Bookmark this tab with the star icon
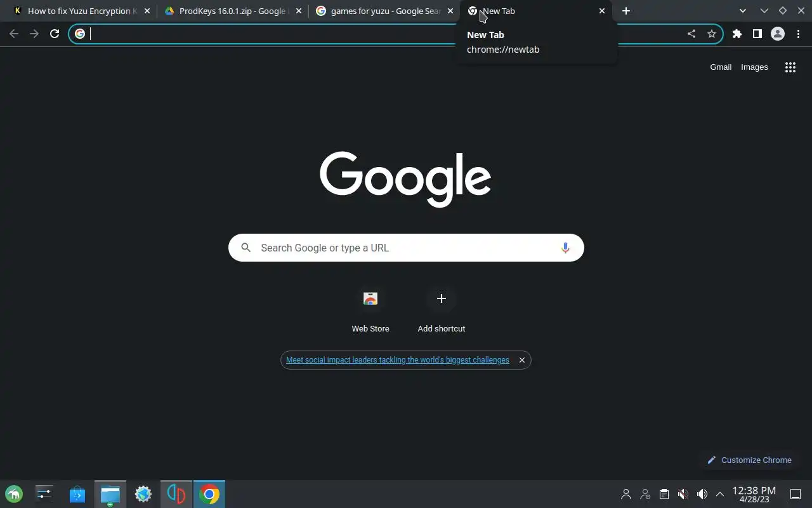The height and width of the screenshot is (508, 812). coord(712,34)
